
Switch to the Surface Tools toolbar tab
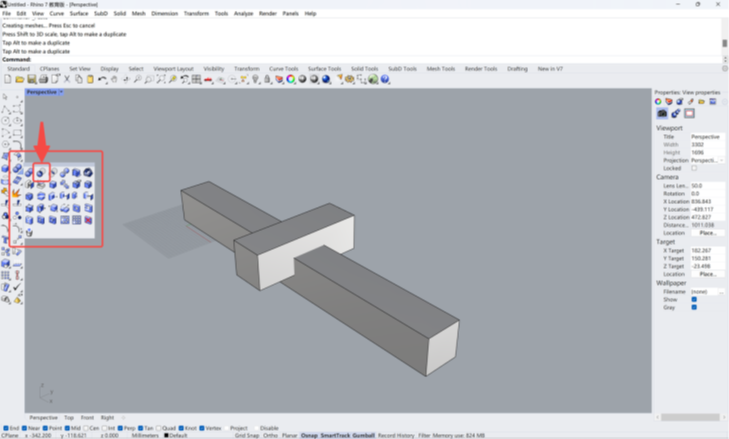pos(324,69)
